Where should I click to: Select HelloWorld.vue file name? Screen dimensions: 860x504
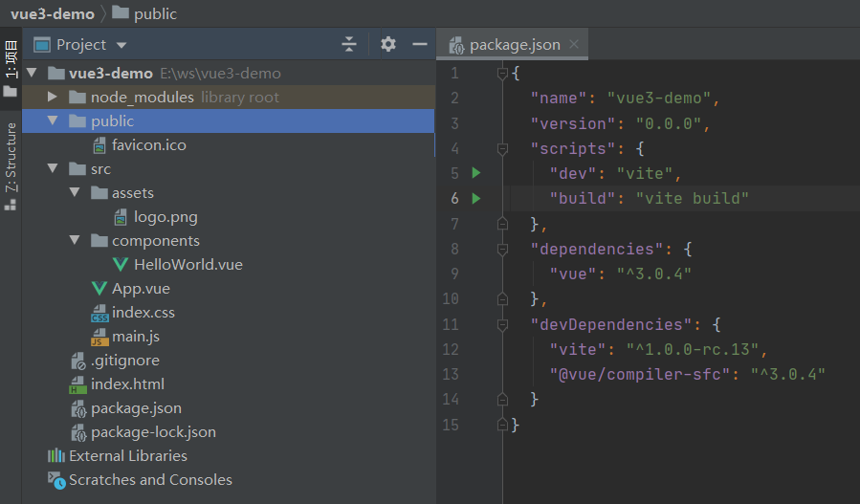(x=188, y=264)
